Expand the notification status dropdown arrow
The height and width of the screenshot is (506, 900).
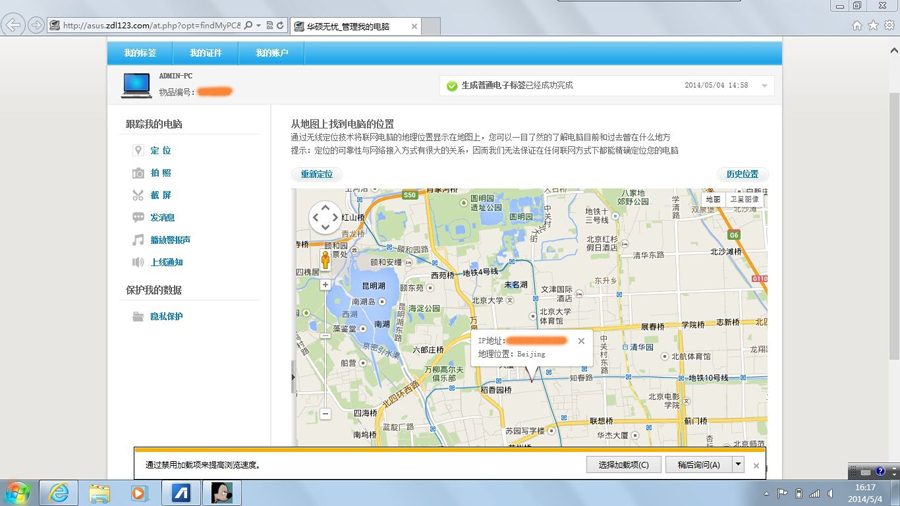(x=764, y=85)
